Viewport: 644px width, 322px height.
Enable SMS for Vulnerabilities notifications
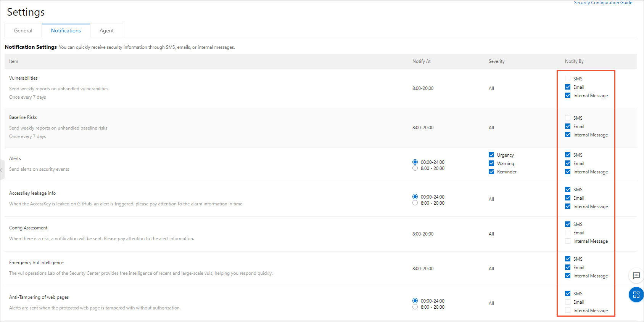click(568, 78)
